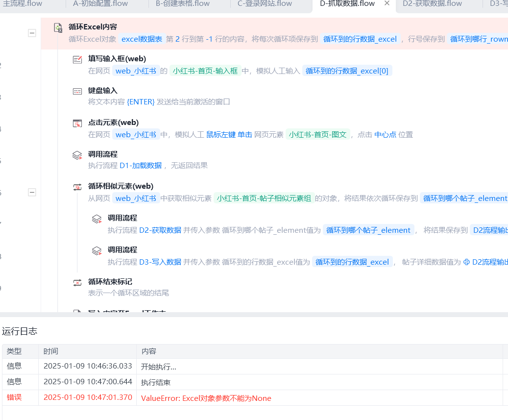Click the 点击元素(web) step icon
Viewport: 508px width, 420px height.
77,124
